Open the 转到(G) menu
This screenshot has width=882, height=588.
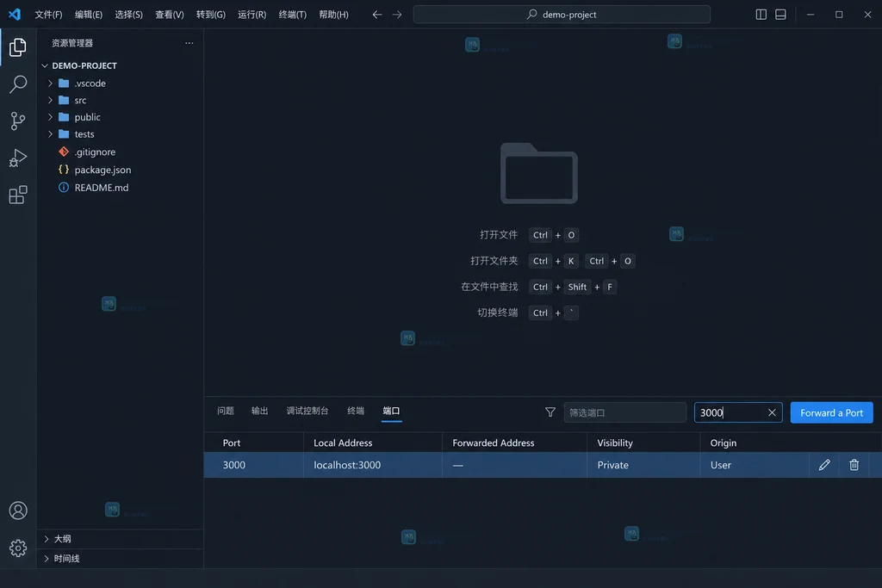(210, 15)
